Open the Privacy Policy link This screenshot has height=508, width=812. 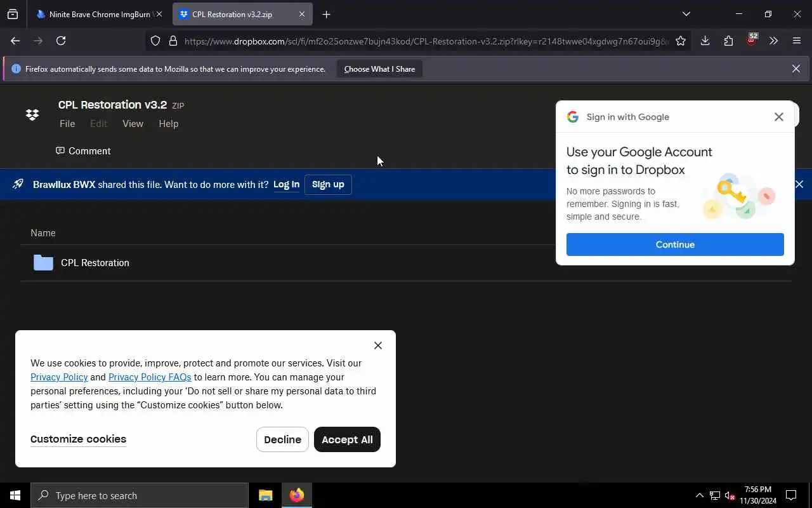click(59, 377)
